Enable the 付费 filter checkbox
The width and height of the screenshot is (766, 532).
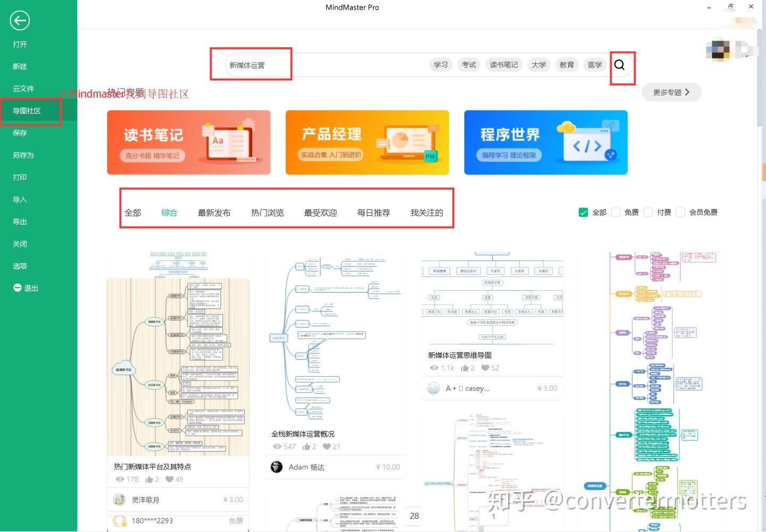(x=648, y=213)
